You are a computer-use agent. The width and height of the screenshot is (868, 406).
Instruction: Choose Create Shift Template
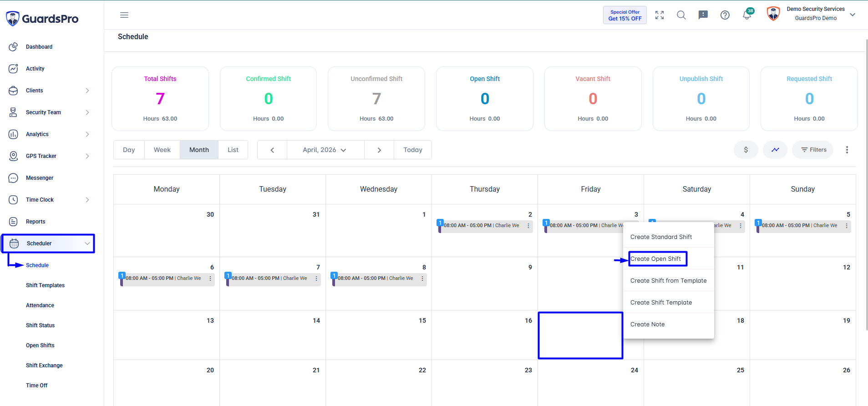[x=668, y=302]
